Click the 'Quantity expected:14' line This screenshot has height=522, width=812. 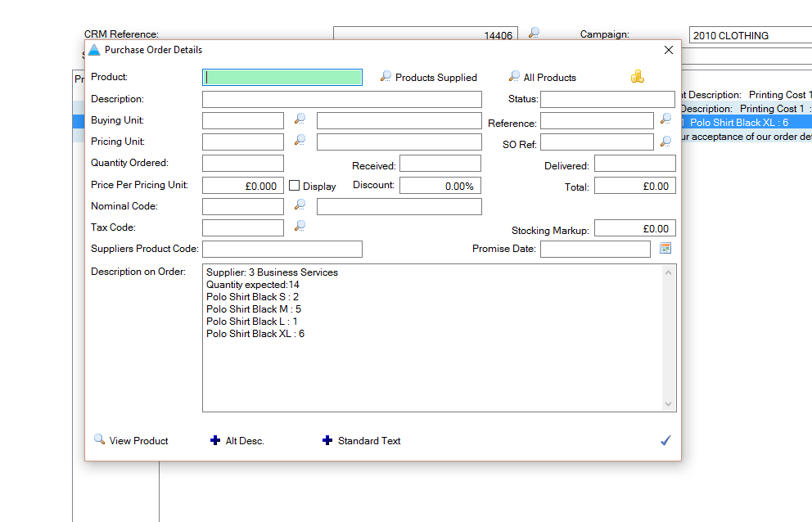(253, 285)
